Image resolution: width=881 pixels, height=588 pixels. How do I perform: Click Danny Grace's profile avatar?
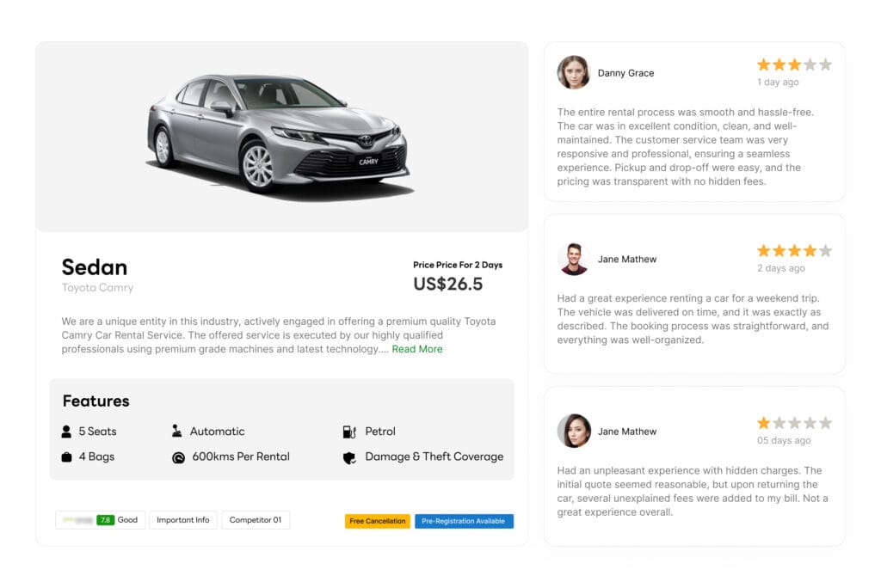pyautogui.click(x=574, y=73)
